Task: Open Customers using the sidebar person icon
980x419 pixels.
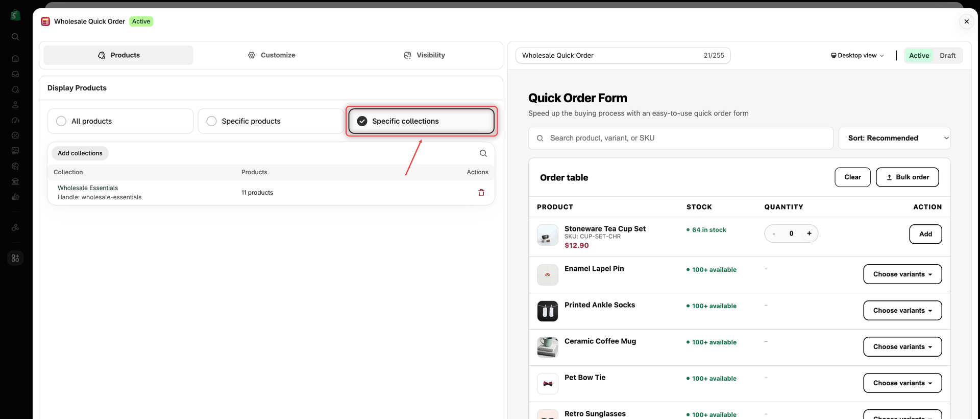Action: point(15,105)
